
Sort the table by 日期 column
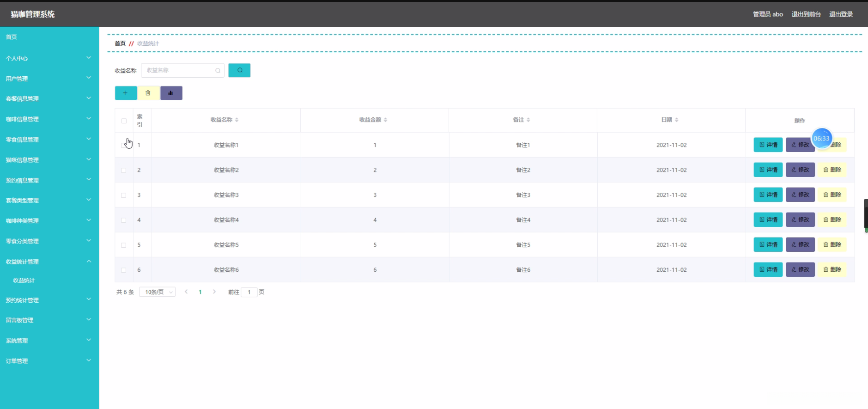(x=676, y=120)
